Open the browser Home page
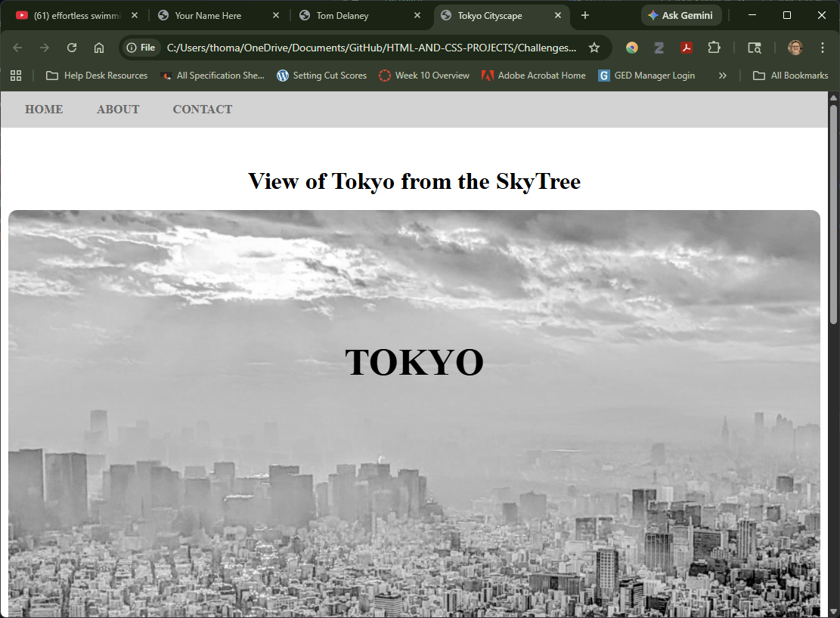 click(98, 47)
